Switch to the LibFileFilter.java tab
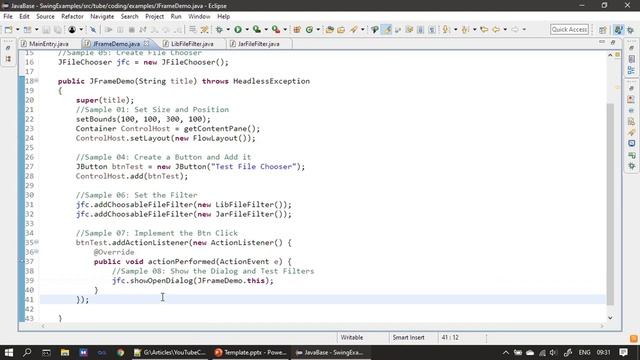This screenshot has width=640, height=360. pyautogui.click(x=192, y=44)
